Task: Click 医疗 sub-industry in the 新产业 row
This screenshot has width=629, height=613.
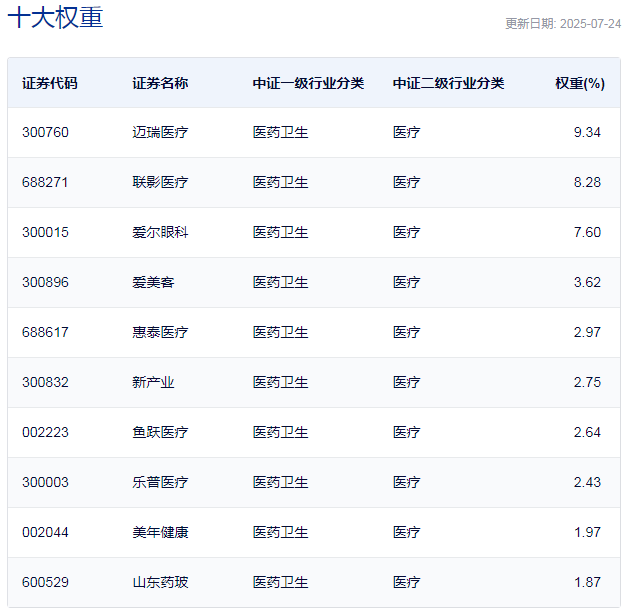Action: pyautogui.click(x=406, y=382)
